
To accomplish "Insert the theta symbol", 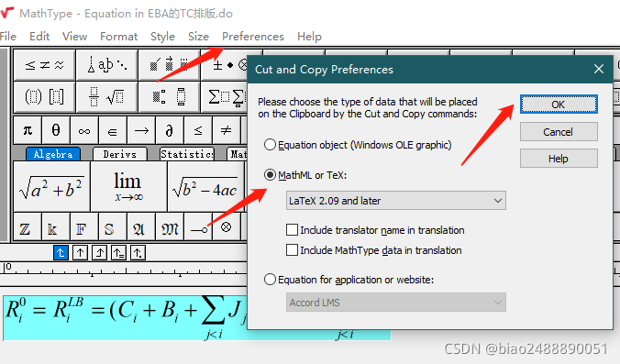I will 56,130.
